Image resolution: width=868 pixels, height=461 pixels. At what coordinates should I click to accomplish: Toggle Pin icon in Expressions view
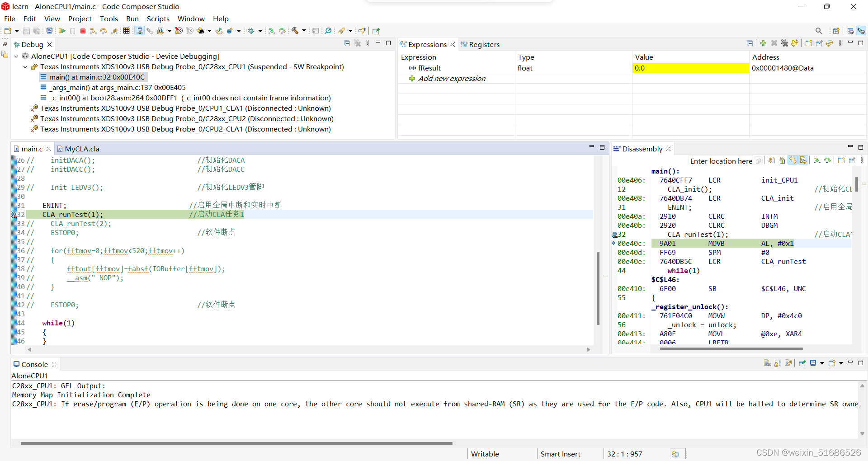(820, 43)
